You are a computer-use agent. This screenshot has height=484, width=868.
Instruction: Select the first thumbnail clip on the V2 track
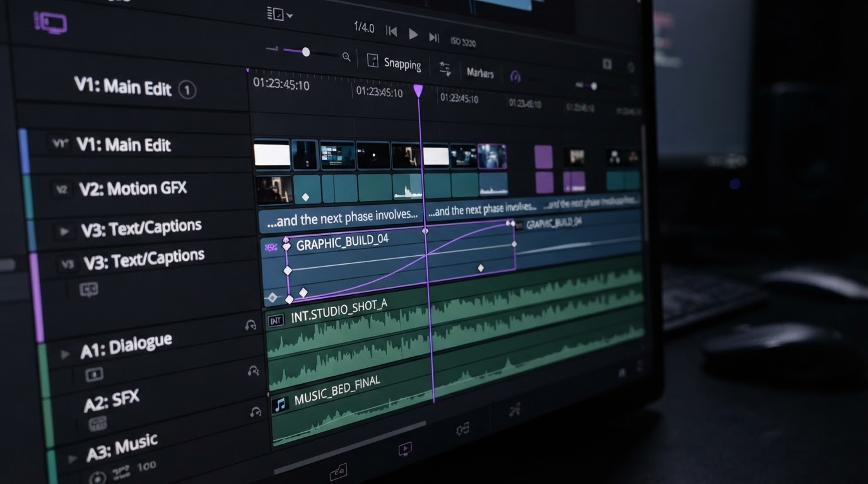click(x=274, y=190)
